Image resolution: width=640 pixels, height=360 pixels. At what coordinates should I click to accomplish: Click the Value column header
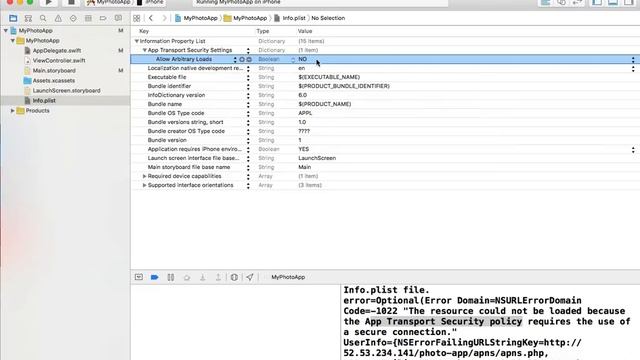pyautogui.click(x=305, y=31)
